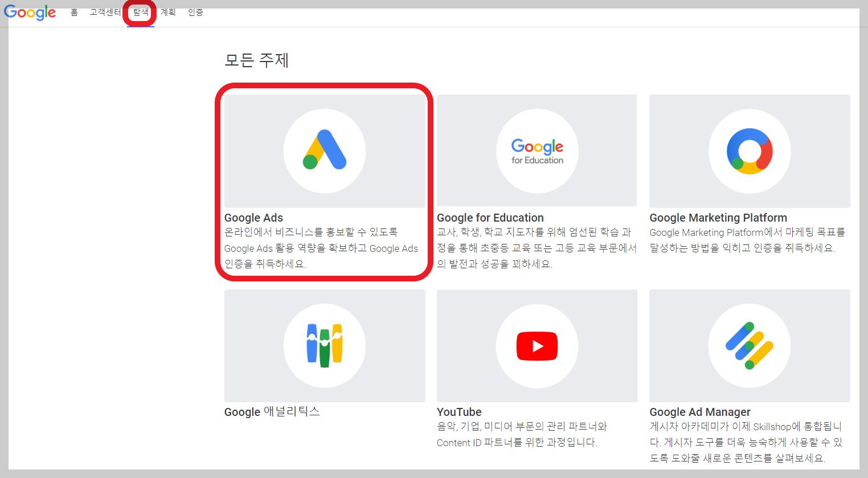This screenshot has width=868, height=478.
Task: Click Marketing Platform description ending 인증을 취득하세요
Action: [x=747, y=240]
